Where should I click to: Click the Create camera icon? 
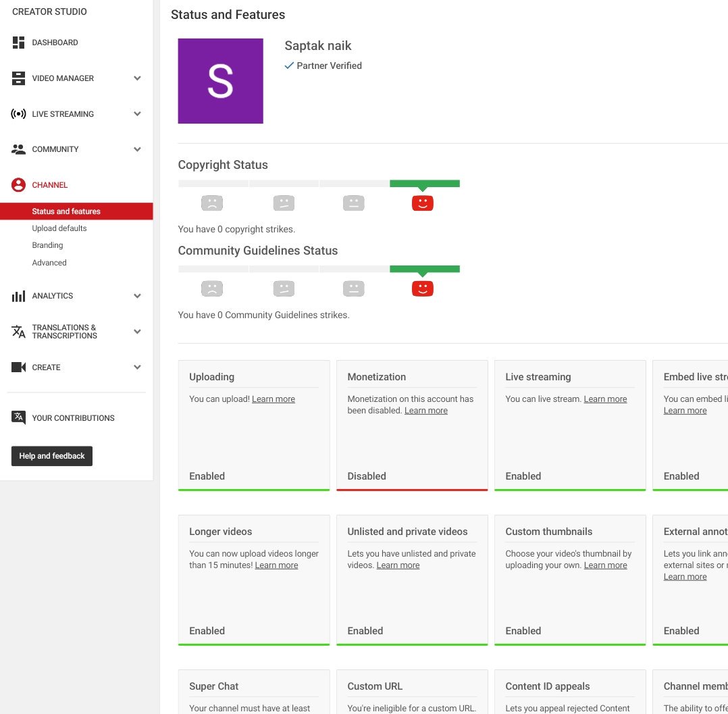point(18,367)
